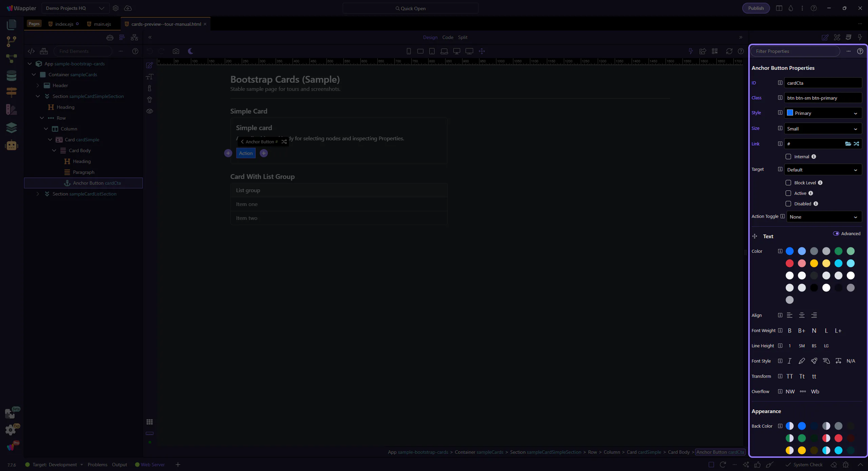Click center align icon in Align row

802,315
